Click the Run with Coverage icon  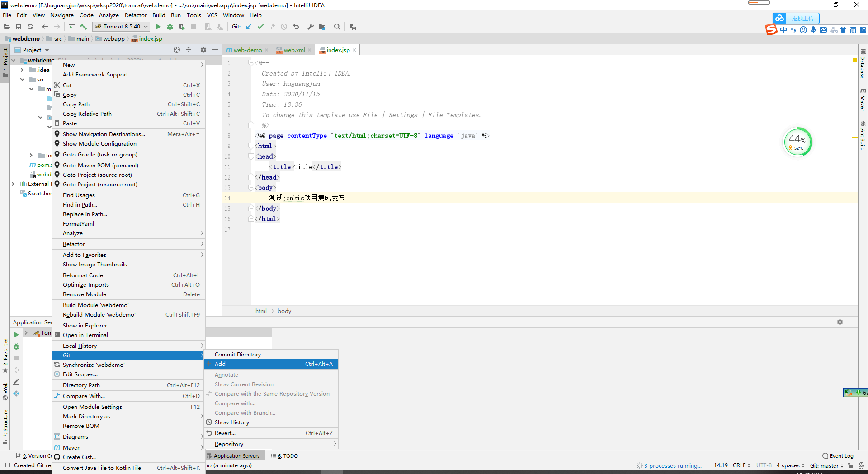pos(182,27)
